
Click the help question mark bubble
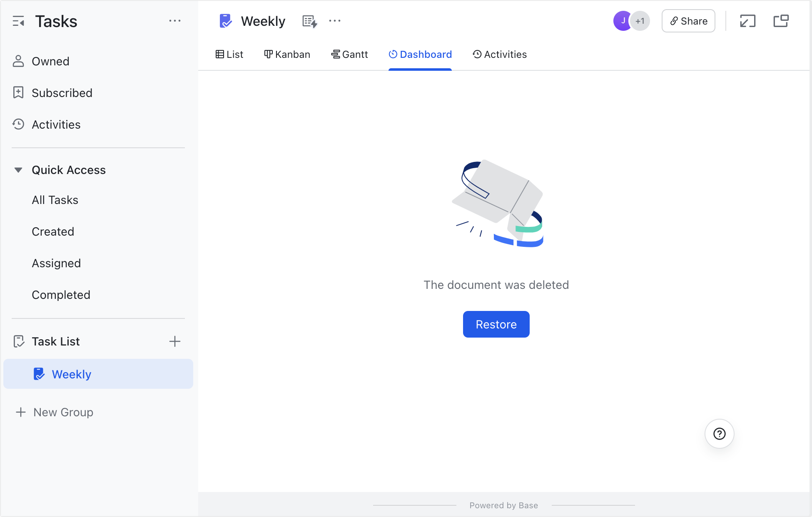click(x=719, y=434)
